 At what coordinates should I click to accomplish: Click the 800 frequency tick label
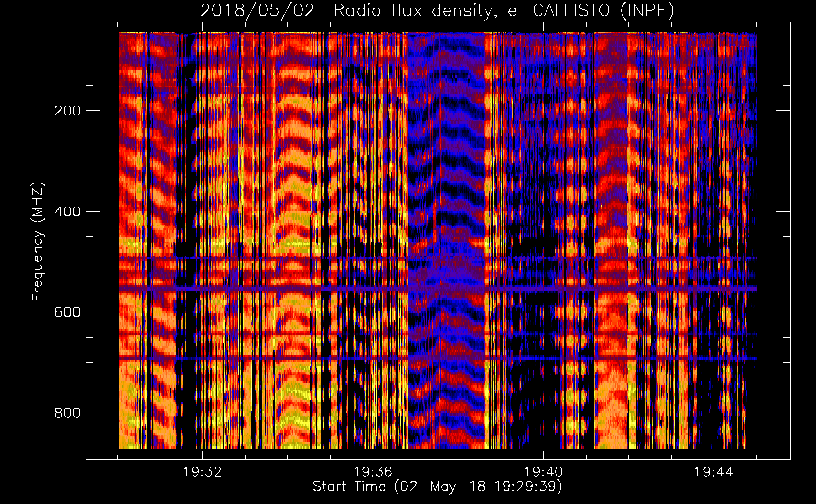point(67,413)
